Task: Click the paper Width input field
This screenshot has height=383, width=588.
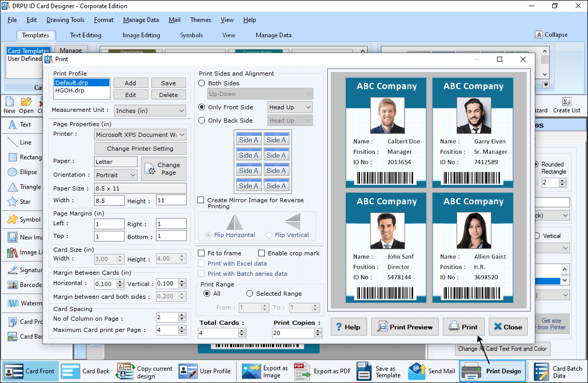Action: [x=109, y=200]
